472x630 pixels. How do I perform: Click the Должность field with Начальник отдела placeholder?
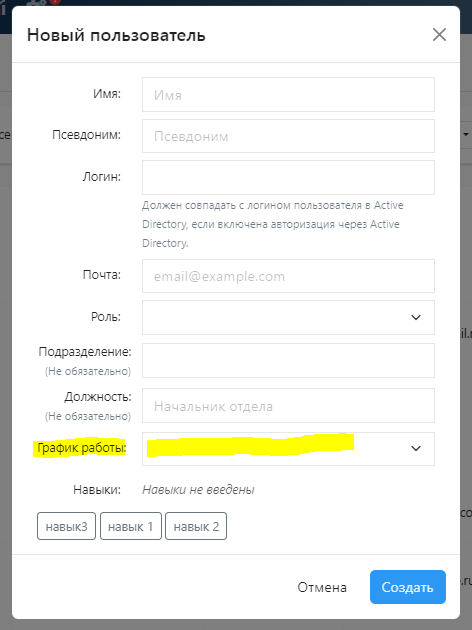(x=288, y=405)
